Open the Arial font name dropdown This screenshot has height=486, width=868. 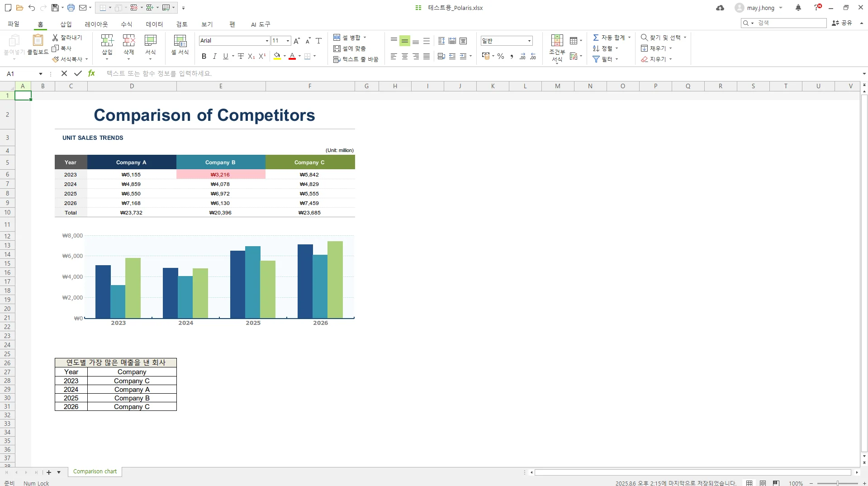point(266,41)
